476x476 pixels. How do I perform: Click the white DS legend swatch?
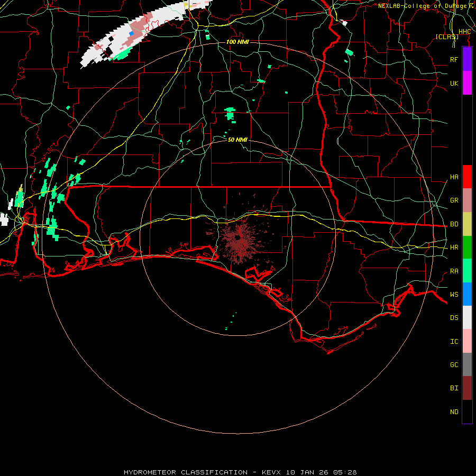(x=467, y=317)
